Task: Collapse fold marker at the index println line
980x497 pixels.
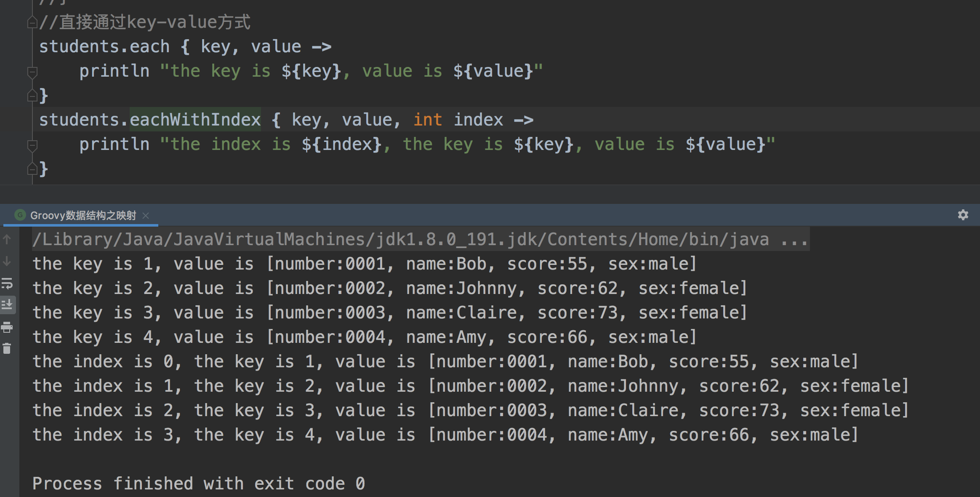Action: click(32, 145)
